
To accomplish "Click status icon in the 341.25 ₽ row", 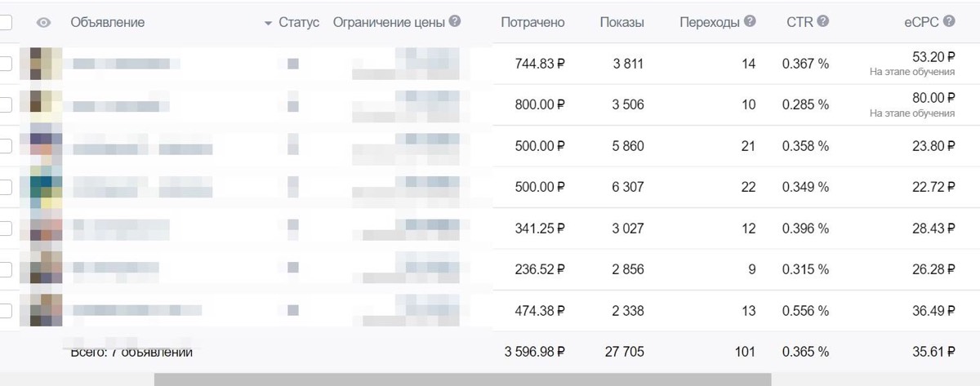I will click(x=293, y=228).
